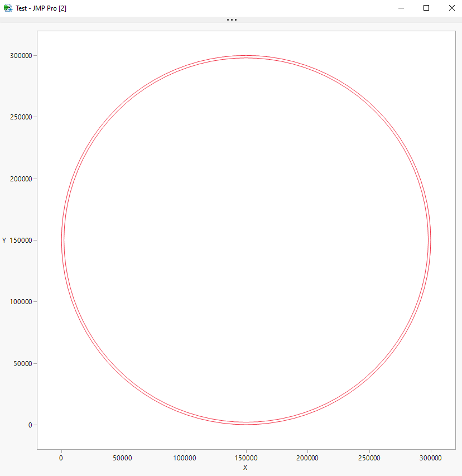
Task: Click the 200000 tick label on X axis
Action: click(x=307, y=457)
